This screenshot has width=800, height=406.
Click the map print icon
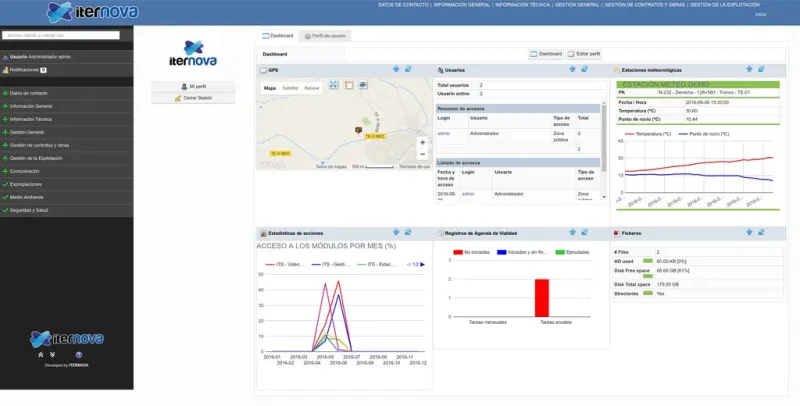[363, 85]
